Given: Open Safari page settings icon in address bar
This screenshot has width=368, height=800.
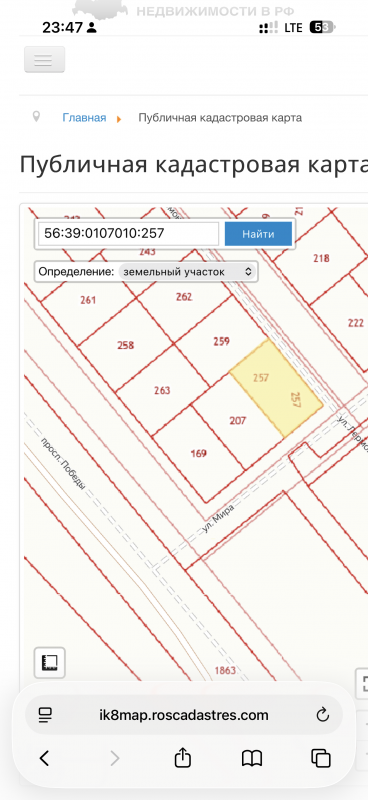Looking at the screenshot, I should (45, 715).
